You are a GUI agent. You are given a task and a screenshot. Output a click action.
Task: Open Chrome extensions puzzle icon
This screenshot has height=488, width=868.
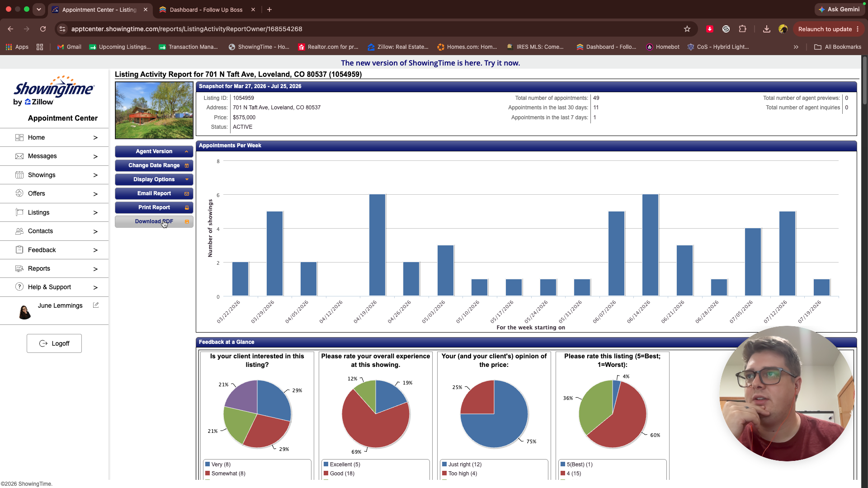(742, 29)
